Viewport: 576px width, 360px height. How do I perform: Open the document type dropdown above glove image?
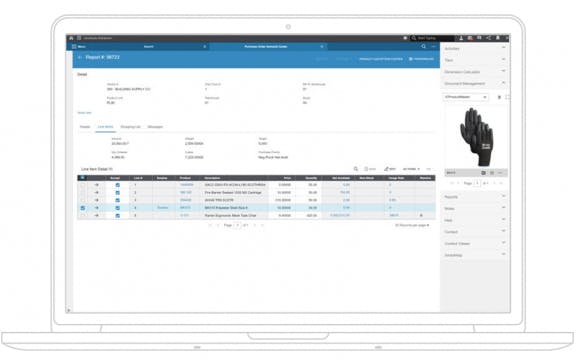466,97
